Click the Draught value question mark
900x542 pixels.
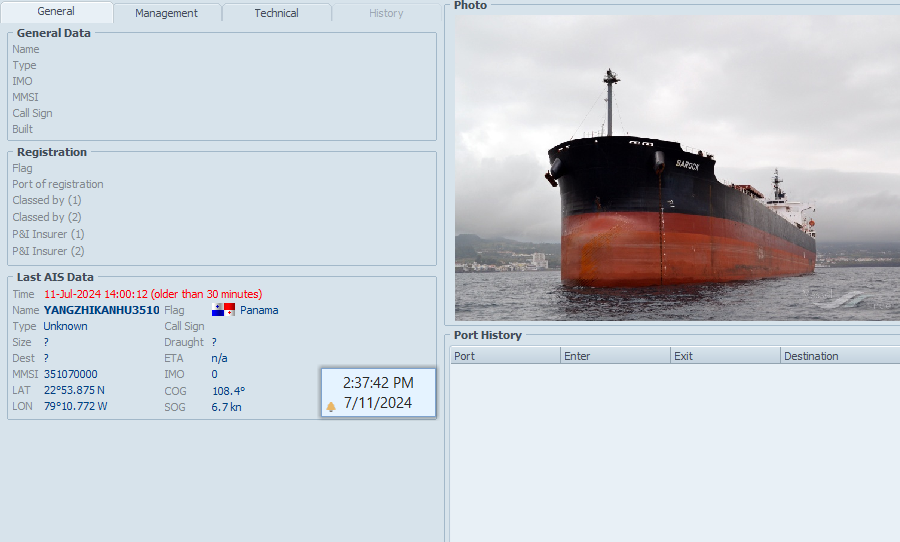pyautogui.click(x=214, y=342)
